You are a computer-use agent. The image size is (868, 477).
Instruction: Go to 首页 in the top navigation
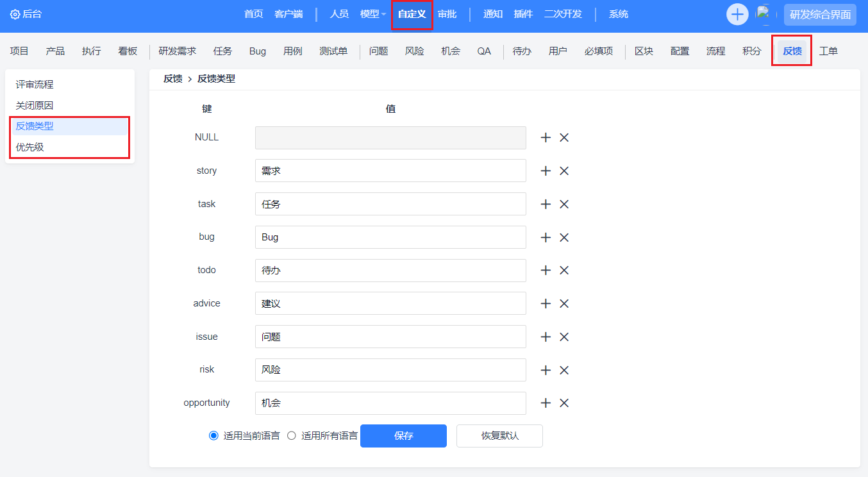click(254, 14)
